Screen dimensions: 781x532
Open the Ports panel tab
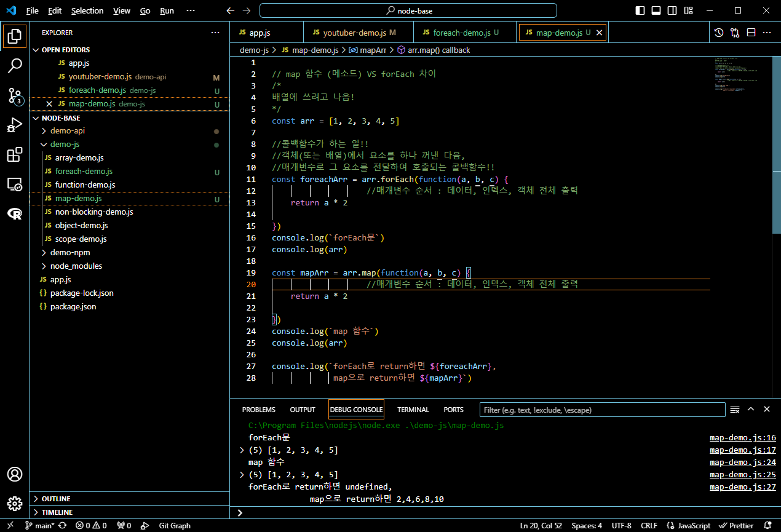pyautogui.click(x=454, y=410)
